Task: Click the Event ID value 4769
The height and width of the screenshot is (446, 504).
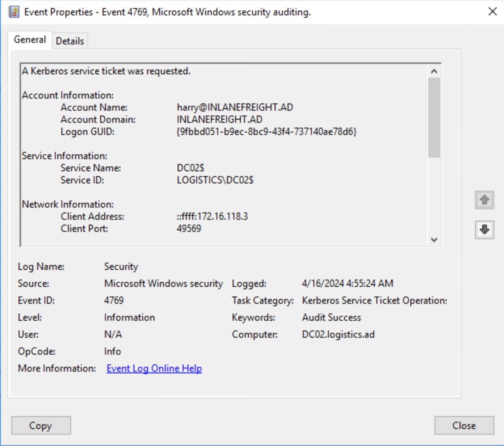Action: [114, 301]
